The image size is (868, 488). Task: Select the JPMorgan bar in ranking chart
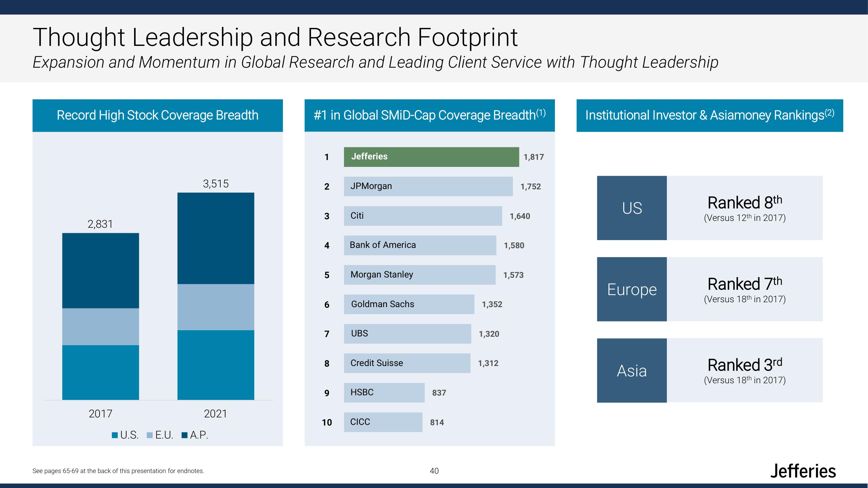[428, 186]
